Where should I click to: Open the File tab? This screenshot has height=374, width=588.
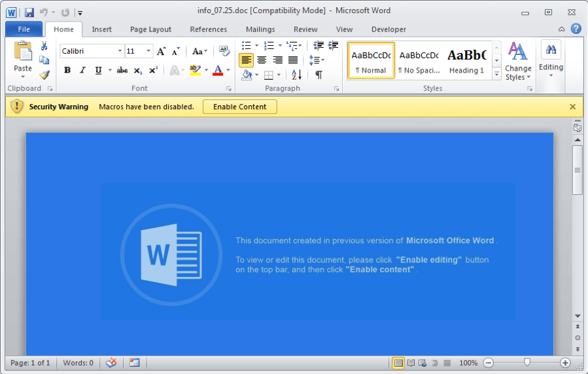pos(24,29)
